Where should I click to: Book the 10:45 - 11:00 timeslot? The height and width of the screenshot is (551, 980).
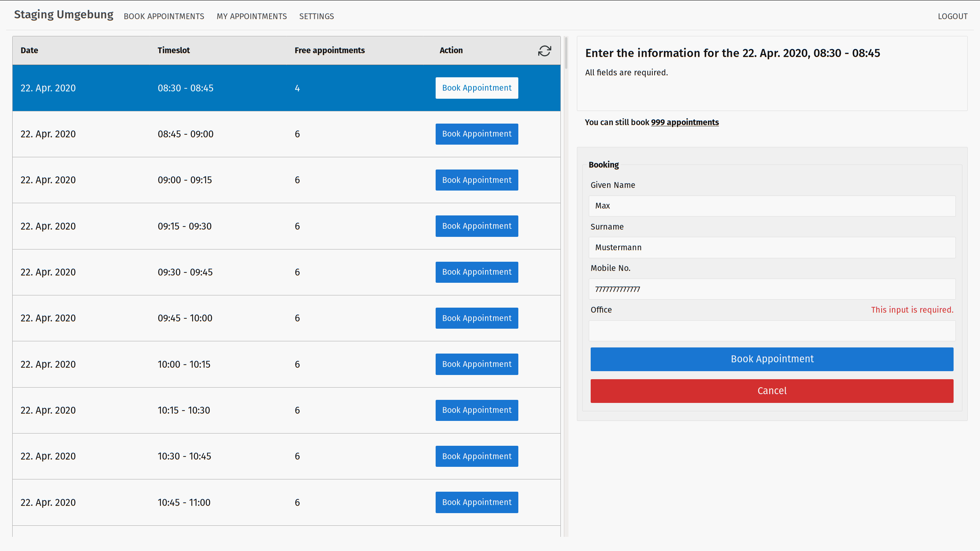pos(477,502)
